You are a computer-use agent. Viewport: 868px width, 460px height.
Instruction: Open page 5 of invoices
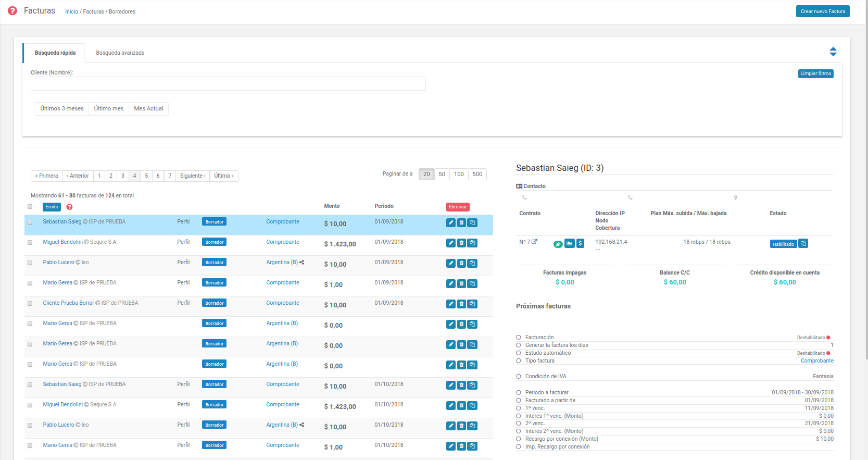146,176
